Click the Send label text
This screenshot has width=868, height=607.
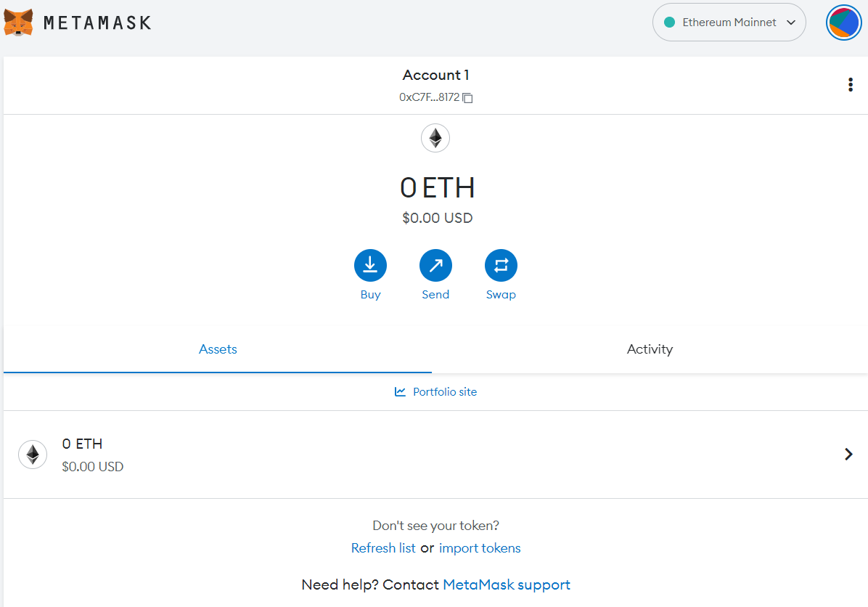[x=435, y=295]
